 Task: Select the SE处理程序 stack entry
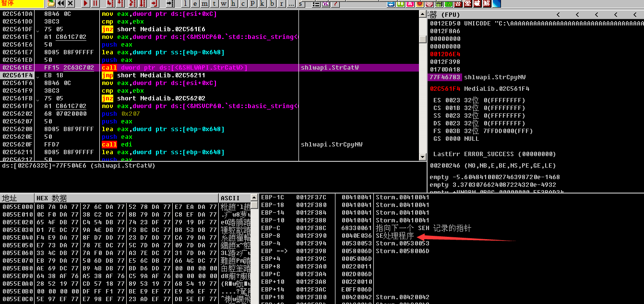click(394, 236)
